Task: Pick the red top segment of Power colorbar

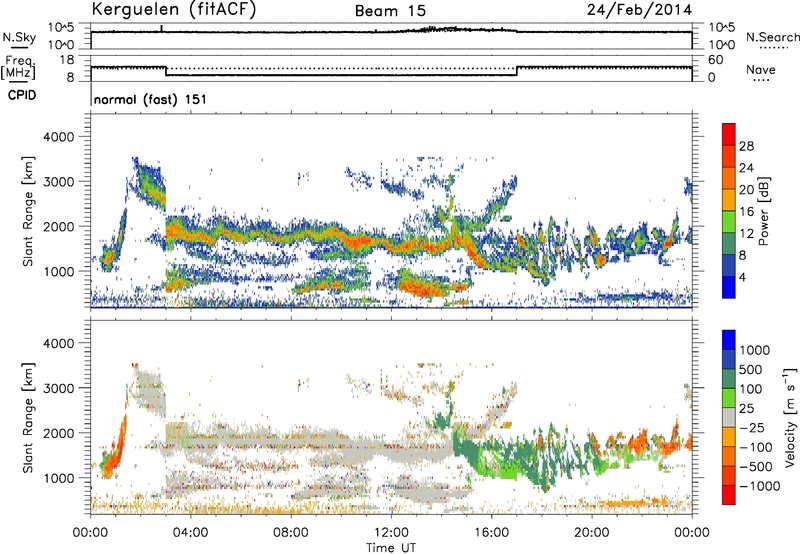Action: (x=729, y=134)
